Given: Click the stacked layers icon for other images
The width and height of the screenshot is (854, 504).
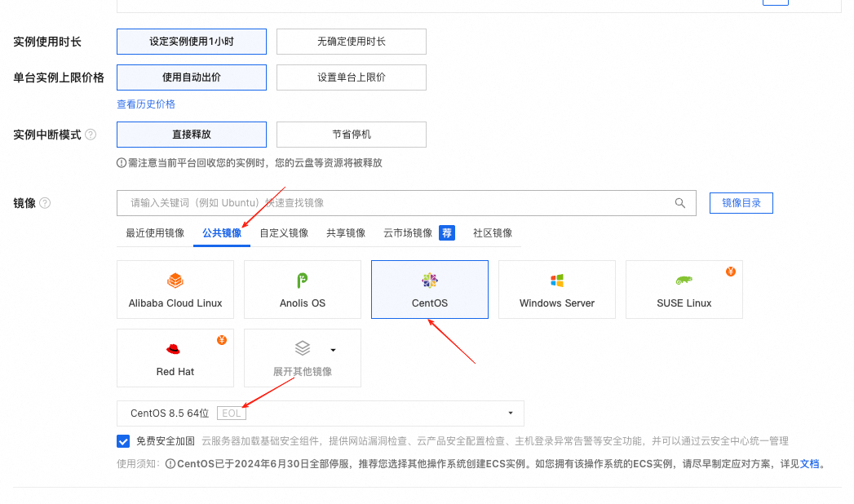Looking at the screenshot, I should click(x=303, y=347).
